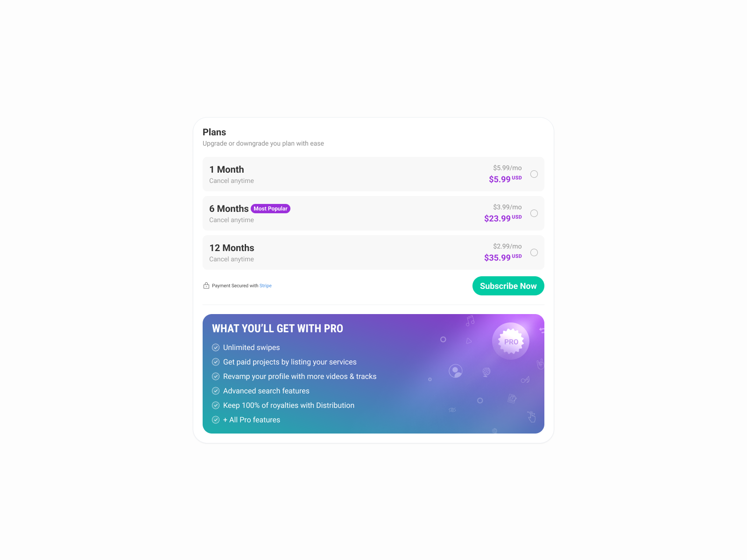Click the user avatar icon in the banner

tap(456, 371)
